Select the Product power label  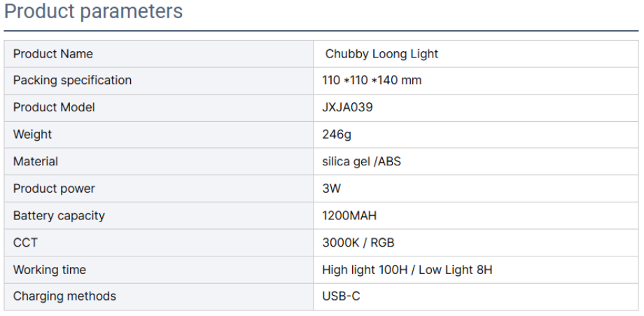tap(54, 188)
